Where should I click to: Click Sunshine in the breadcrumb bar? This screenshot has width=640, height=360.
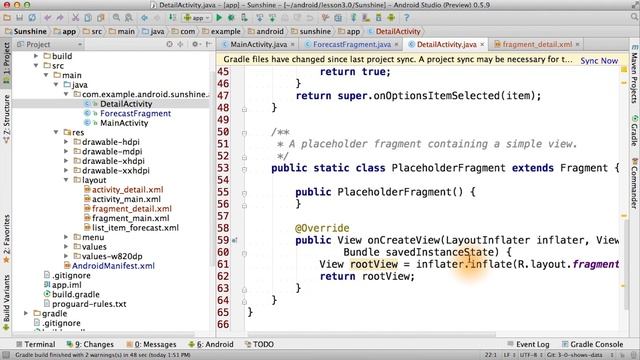pyautogui.click(x=26, y=31)
